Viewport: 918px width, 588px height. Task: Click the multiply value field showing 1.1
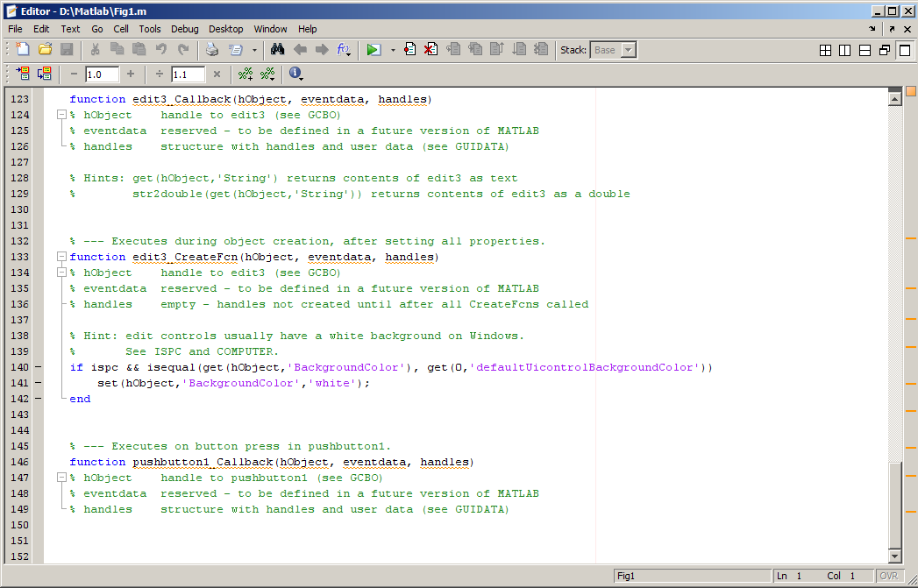(188, 74)
